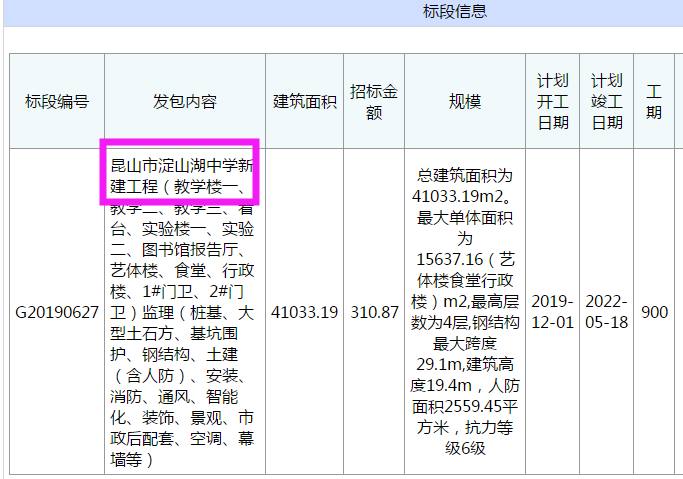Select the 900 duration value
Screen dimensions: 683x479
pos(654,312)
